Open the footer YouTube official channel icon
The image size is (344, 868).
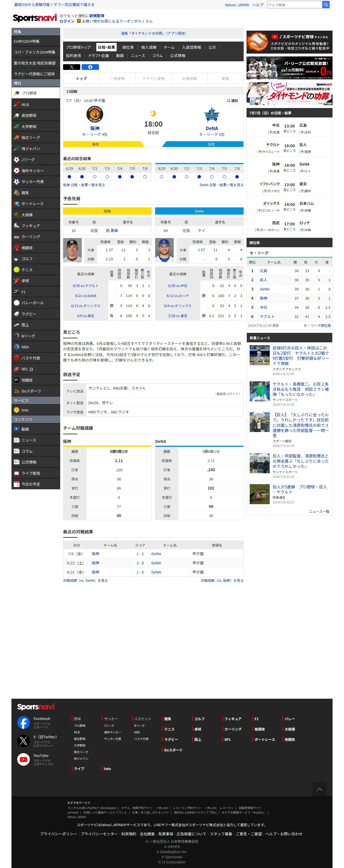(x=24, y=759)
